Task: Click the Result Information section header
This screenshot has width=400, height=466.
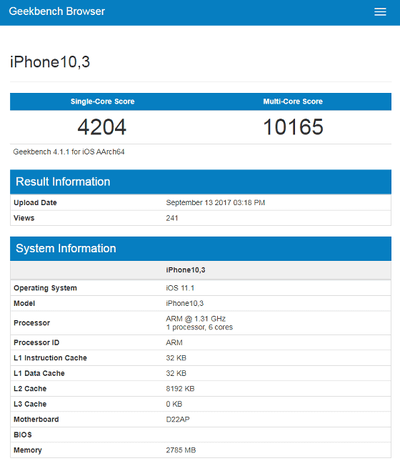Action: pyautogui.click(x=201, y=182)
